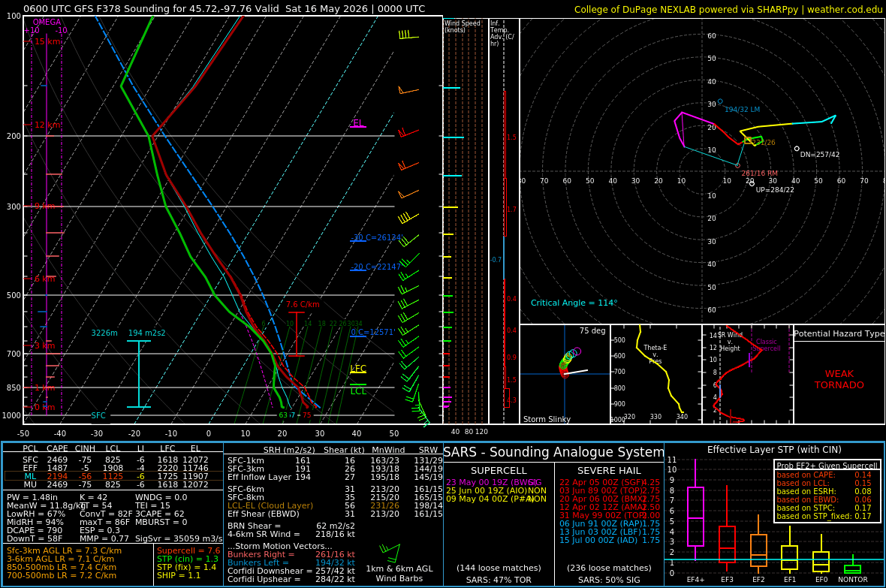Viewport: 886px width, 588px height.
Task: Click the magenta OMEGA label
Action: [47, 22]
